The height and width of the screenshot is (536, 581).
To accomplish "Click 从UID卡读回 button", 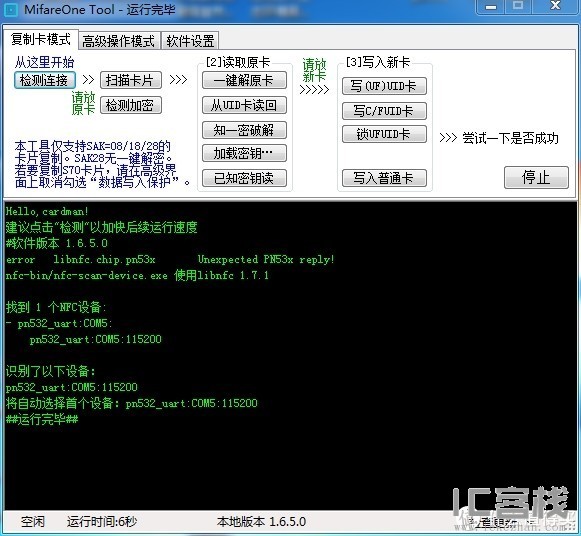I will tap(244, 105).
